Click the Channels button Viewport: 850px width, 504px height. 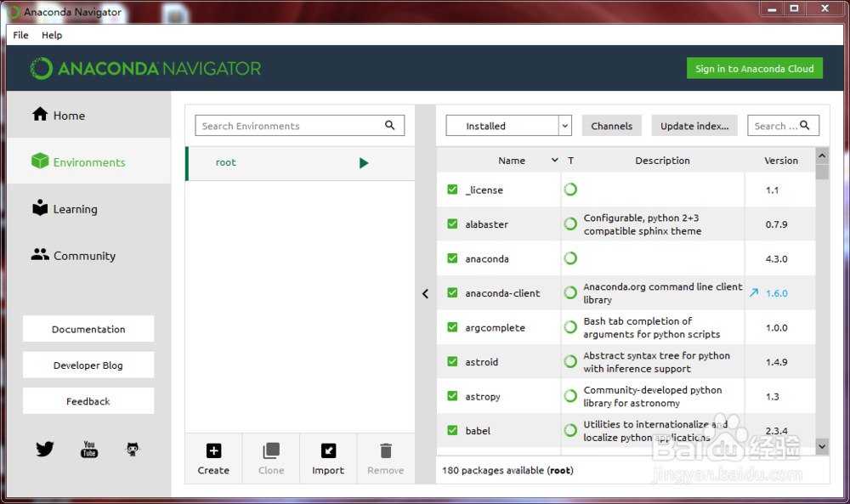[x=611, y=126]
